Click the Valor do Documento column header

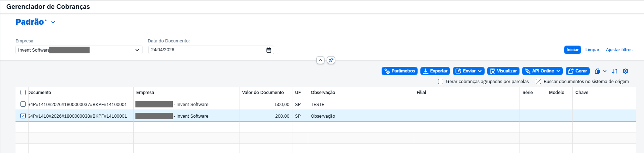click(266, 93)
